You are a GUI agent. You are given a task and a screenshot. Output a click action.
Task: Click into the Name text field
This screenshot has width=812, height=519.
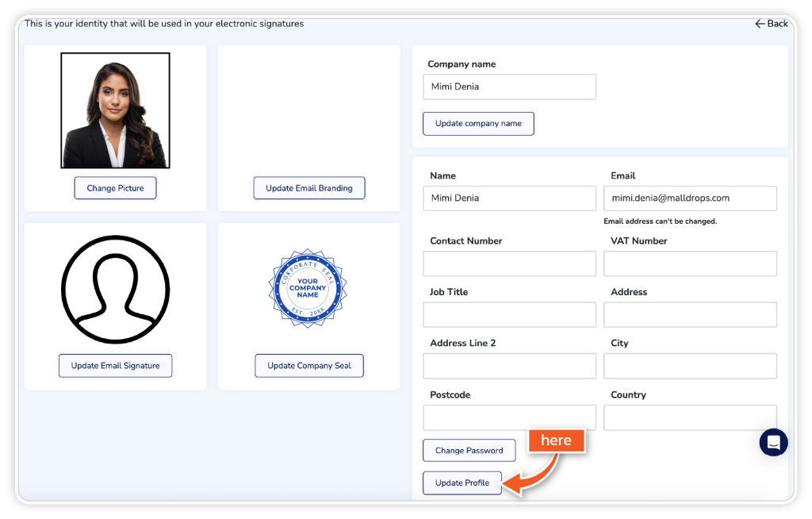[509, 198]
